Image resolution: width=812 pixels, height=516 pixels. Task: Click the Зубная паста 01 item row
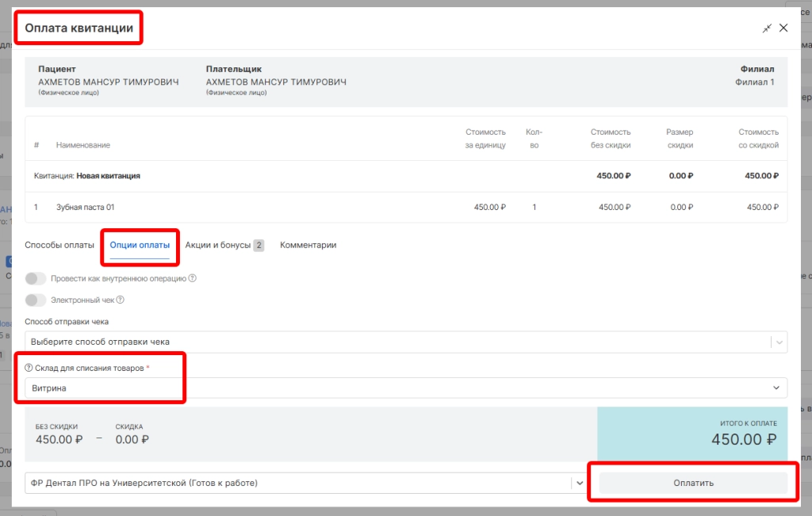tap(86, 207)
